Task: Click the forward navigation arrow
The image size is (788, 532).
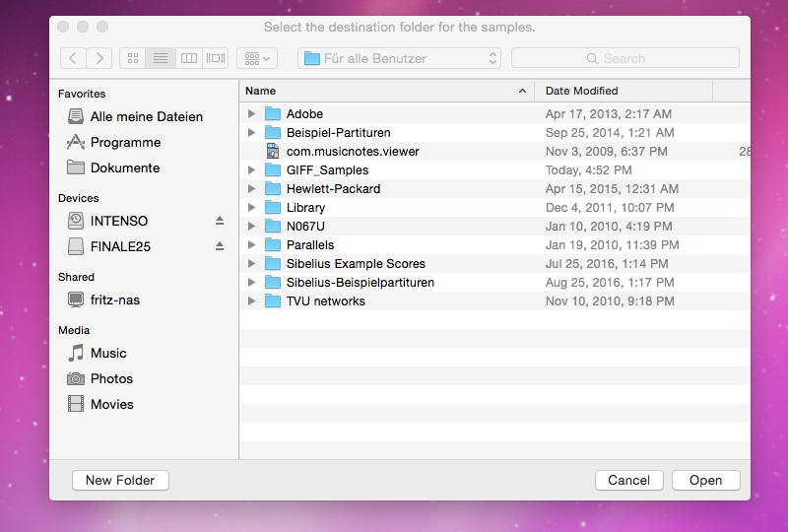Action: [x=98, y=58]
